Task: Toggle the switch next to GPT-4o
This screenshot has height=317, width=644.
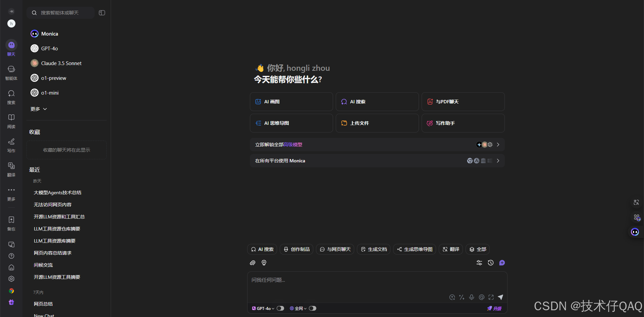Action: 280,308
